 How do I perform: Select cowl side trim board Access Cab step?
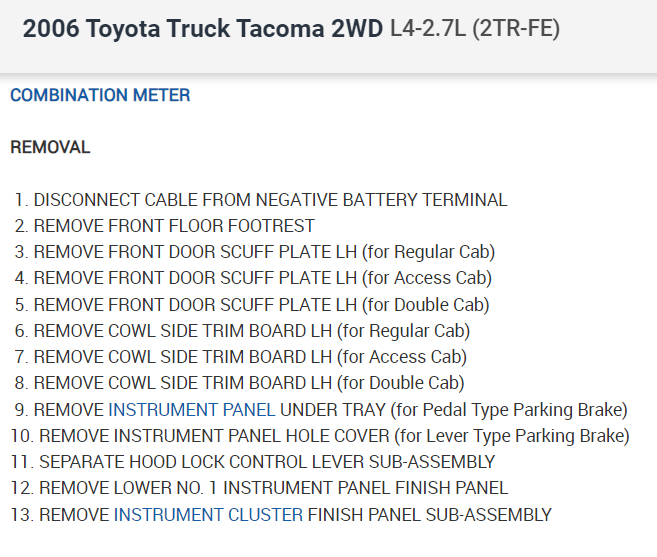click(250, 357)
